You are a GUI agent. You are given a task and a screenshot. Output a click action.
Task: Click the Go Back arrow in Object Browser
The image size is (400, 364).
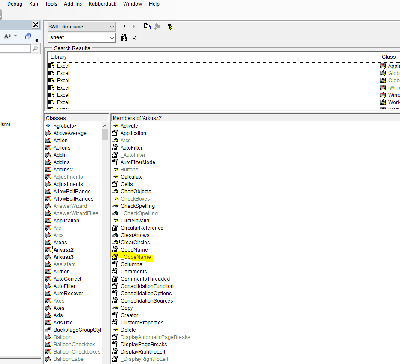point(125,26)
